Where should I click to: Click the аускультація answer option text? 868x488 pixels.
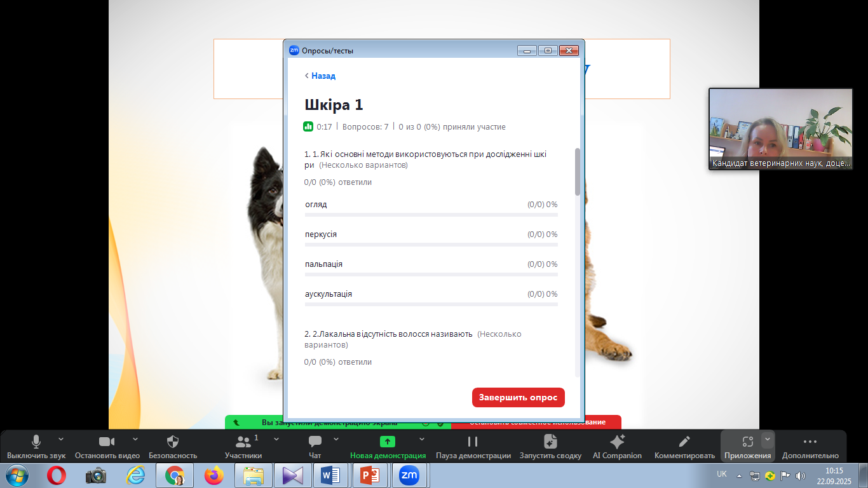329,294
